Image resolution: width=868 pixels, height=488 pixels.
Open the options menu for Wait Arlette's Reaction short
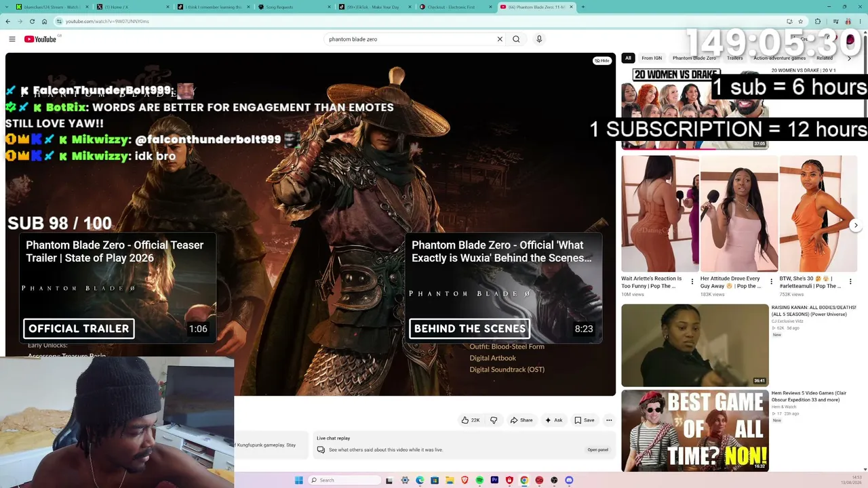point(692,281)
